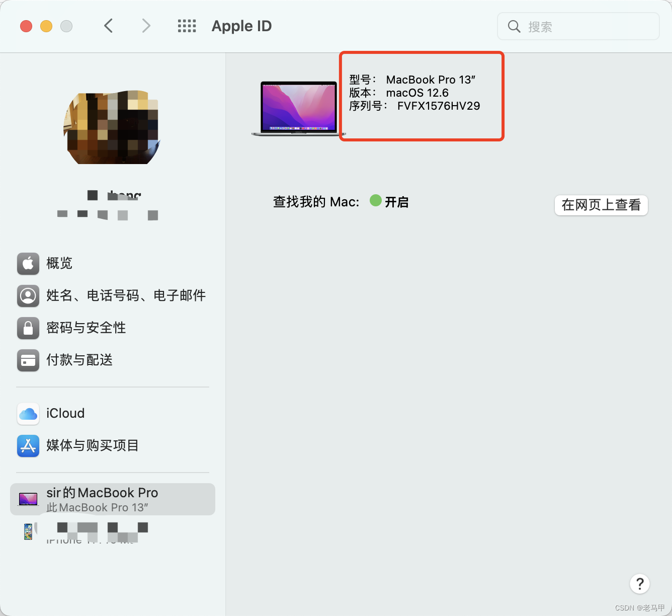This screenshot has width=672, height=616.
Task: Click the MacBook icon in device list
Action: (28, 499)
